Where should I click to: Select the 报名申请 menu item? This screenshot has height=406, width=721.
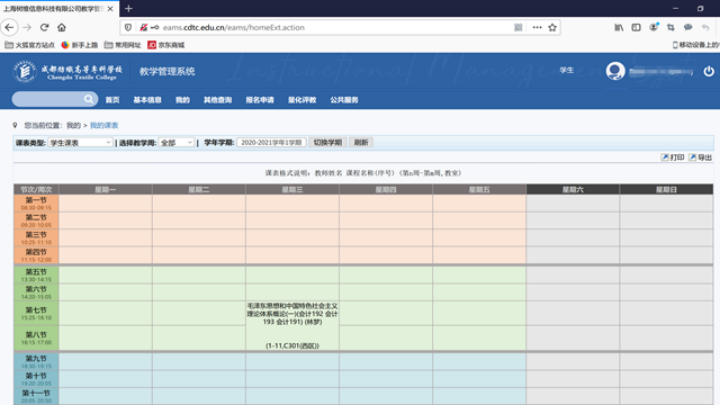coord(260,100)
